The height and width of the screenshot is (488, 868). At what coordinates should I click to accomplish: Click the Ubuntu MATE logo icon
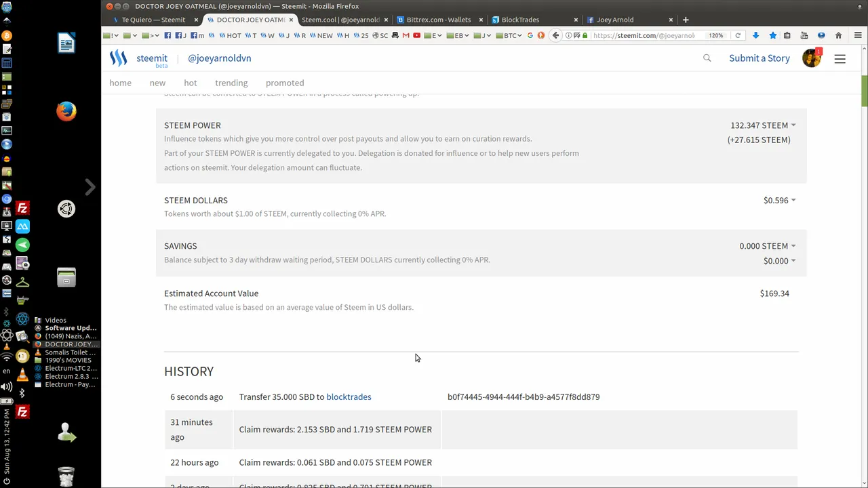click(x=66, y=209)
